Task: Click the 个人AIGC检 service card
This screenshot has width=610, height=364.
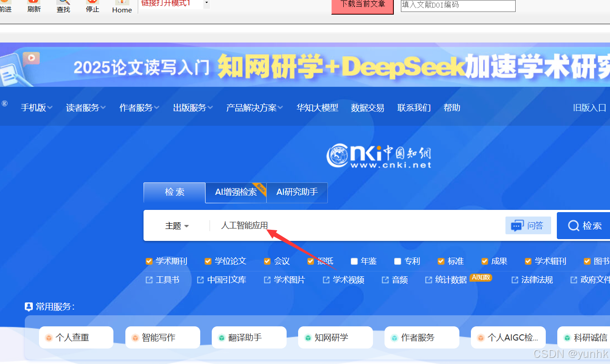Action: coord(508,337)
